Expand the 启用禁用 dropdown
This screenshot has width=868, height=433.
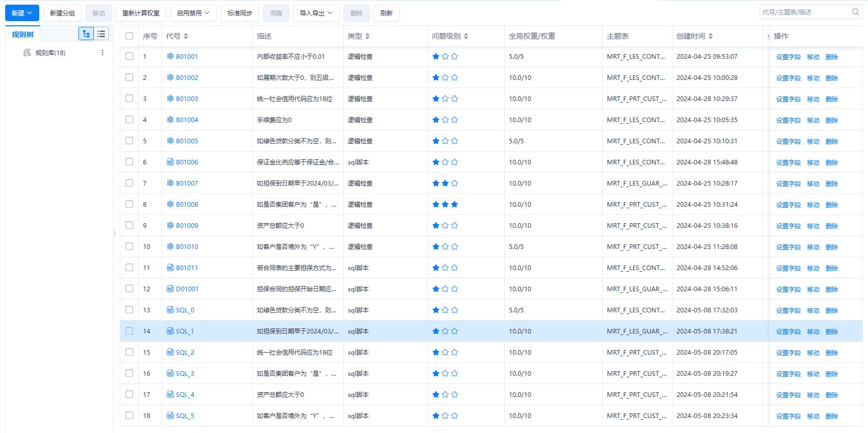click(x=193, y=13)
